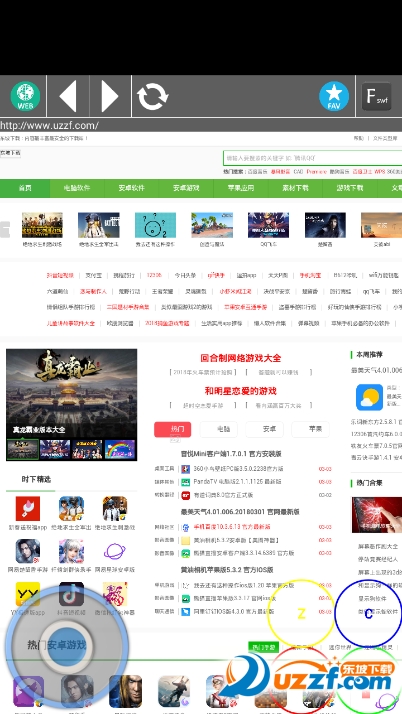Select the 安卓游戏 navigation tab
This screenshot has height=714, width=402.
(x=186, y=188)
